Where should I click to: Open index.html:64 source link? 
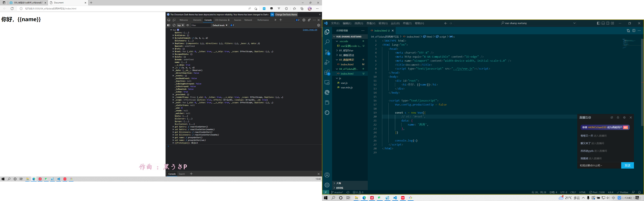coord(310,30)
